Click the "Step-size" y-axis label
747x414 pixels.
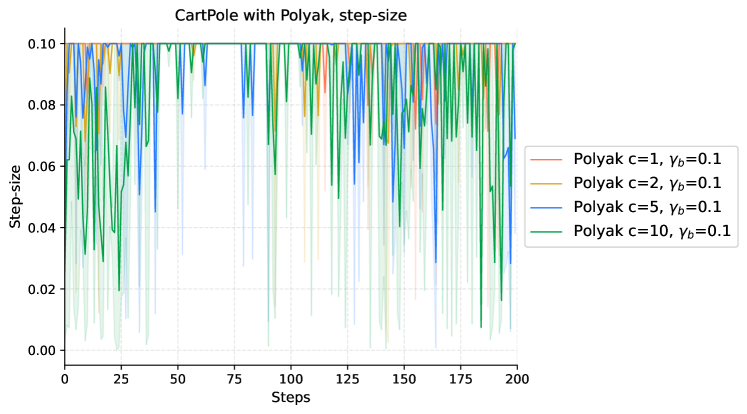point(15,196)
